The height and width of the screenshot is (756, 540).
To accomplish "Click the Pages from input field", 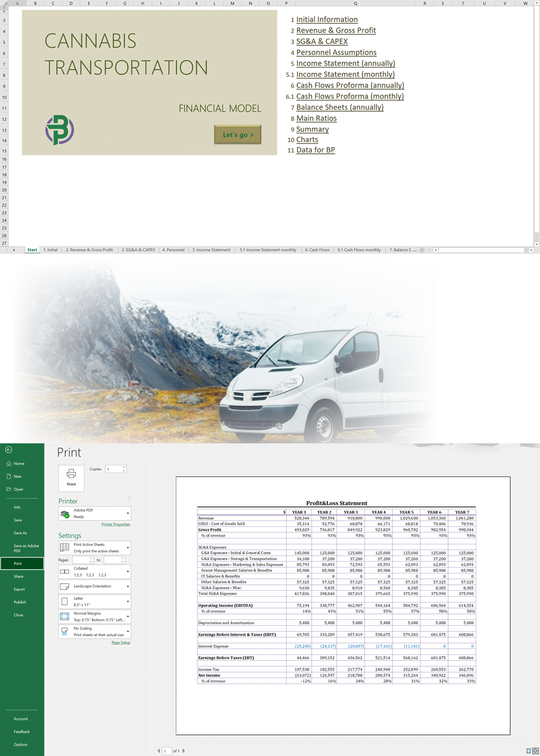I will click(81, 560).
